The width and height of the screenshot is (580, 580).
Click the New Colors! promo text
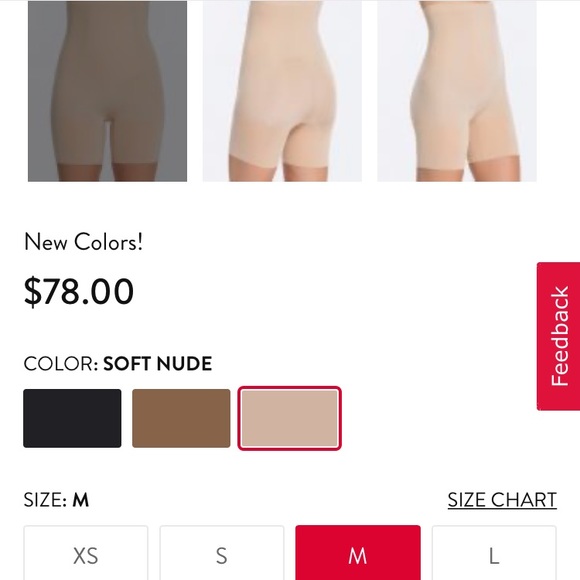point(83,242)
